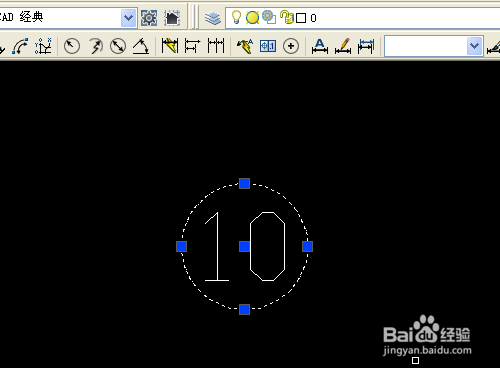Click the bottom grip of the circle
The image size is (500, 368).
coord(245,309)
